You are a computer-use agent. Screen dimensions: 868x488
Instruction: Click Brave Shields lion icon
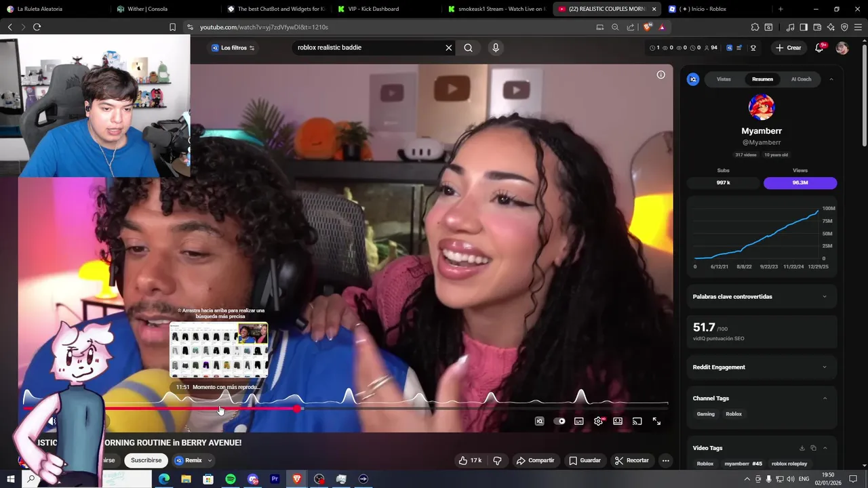click(648, 27)
